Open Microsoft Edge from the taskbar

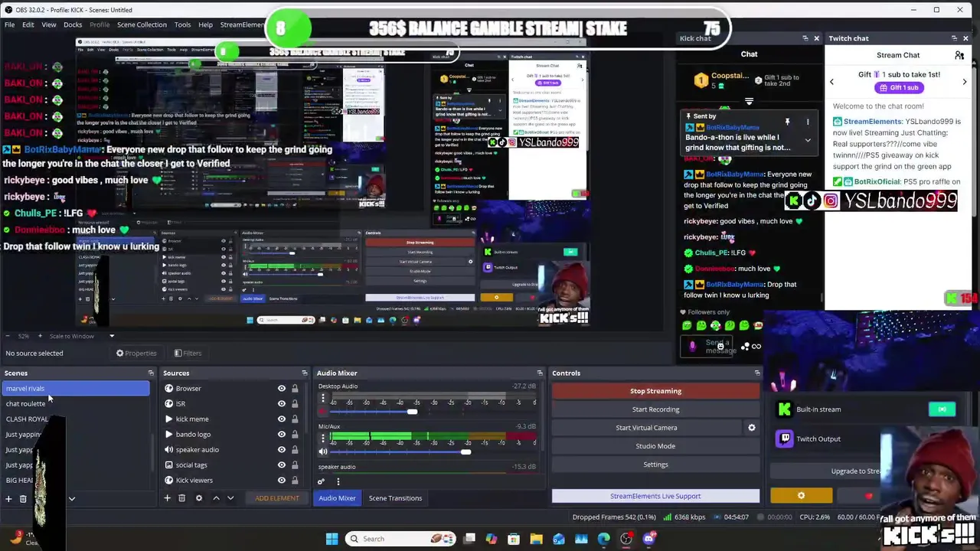(x=604, y=539)
